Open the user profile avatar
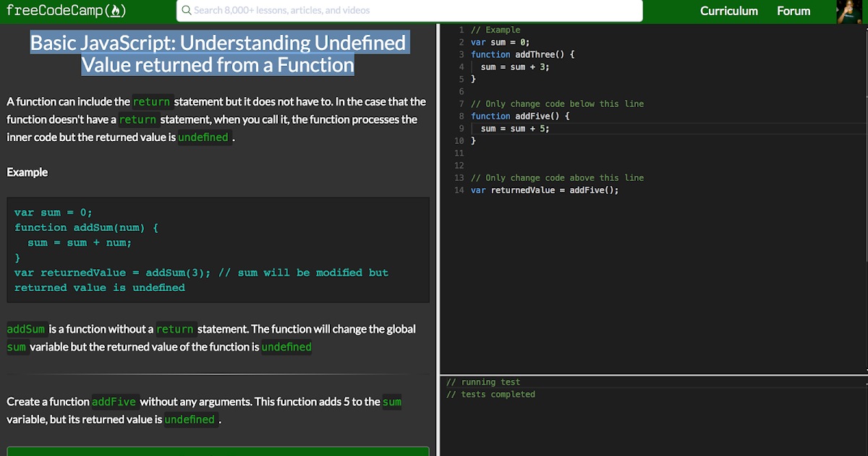The width and height of the screenshot is (868, 456). (849, 12)
